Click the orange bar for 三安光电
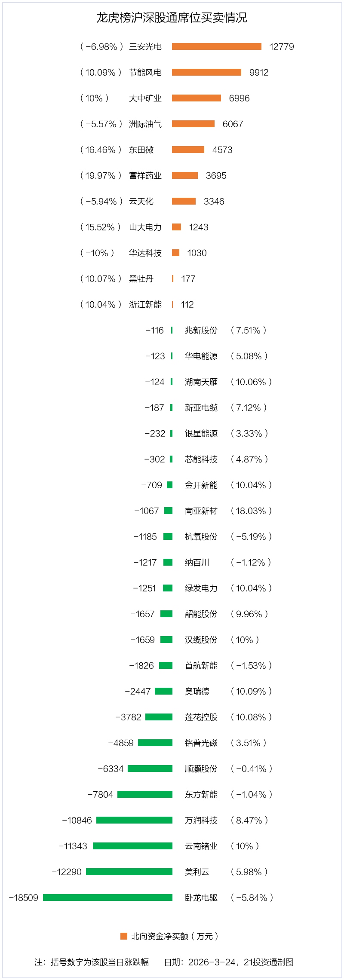The width and height of the screenshot is (344, 980). (x=217, y=46)
